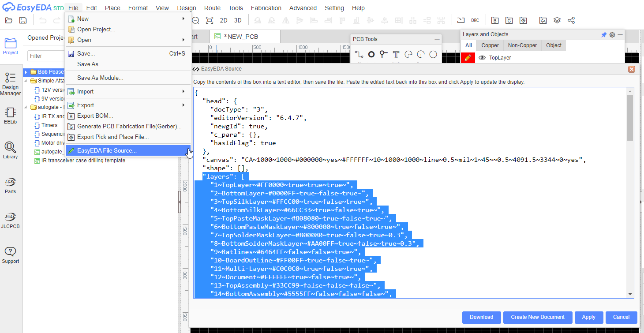Click the zoom out magnifier icon
Screen dimensions: 644x333
195,20
